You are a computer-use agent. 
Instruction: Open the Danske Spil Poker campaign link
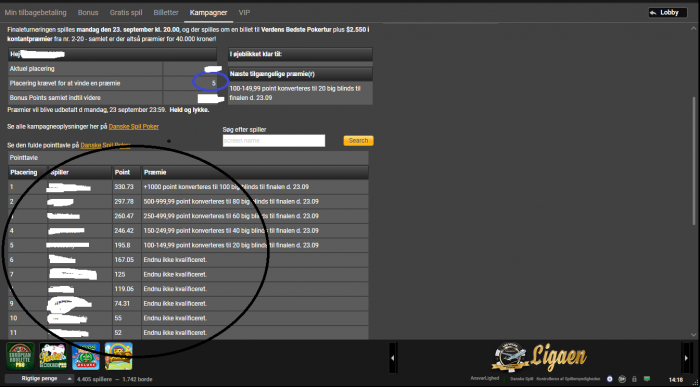[133, 127]
